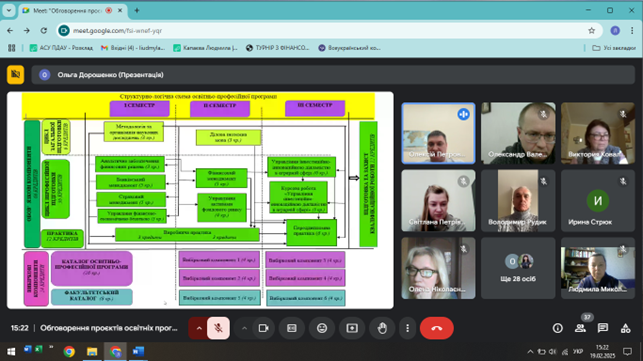Open more options three-dot menu
The image size is (643, 361).
pos(407,328)
